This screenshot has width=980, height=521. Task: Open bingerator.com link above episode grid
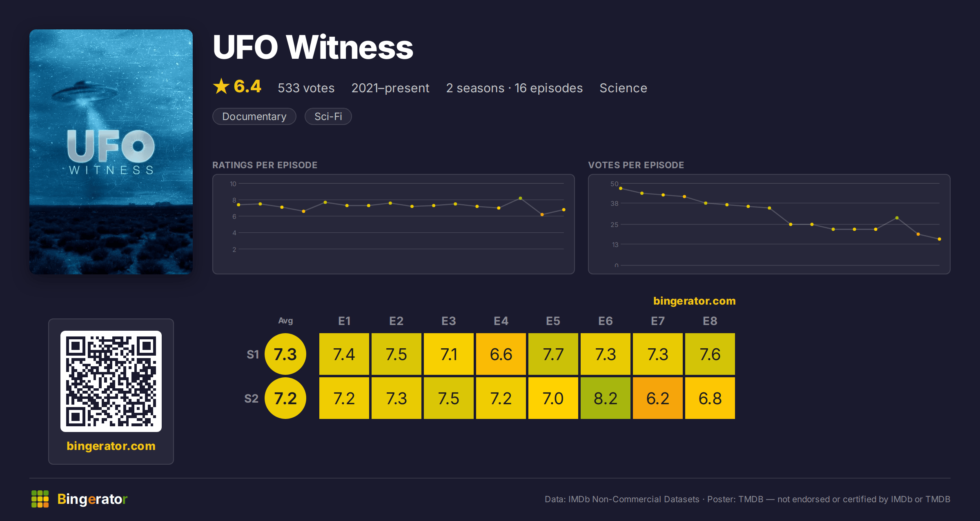[694, 301]
